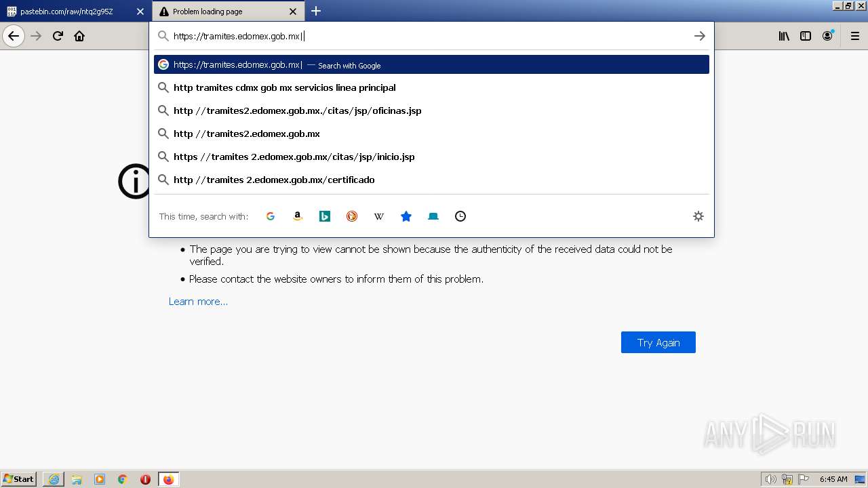Search in open Tabs icon
Viewport: 868px width, 488px height.
[433, 216]
